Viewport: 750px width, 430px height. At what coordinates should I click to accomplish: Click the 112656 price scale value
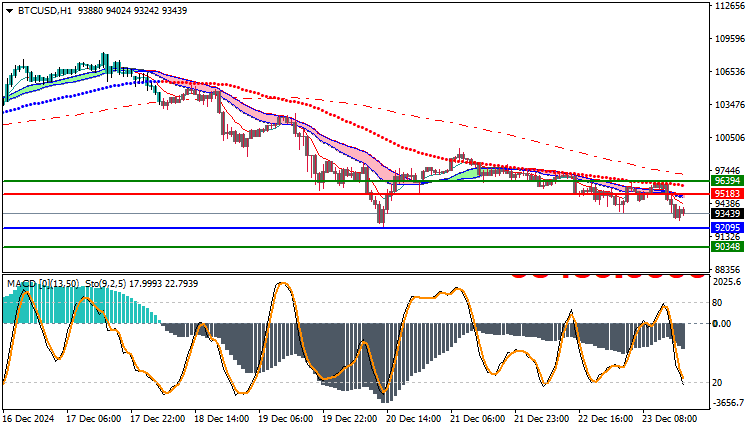point(730,6)
